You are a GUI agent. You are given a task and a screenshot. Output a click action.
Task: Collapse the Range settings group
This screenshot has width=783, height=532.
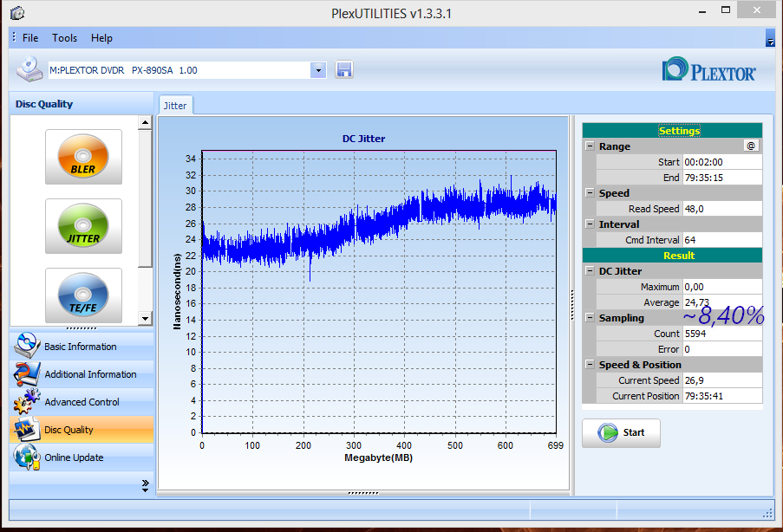(590, 146)
